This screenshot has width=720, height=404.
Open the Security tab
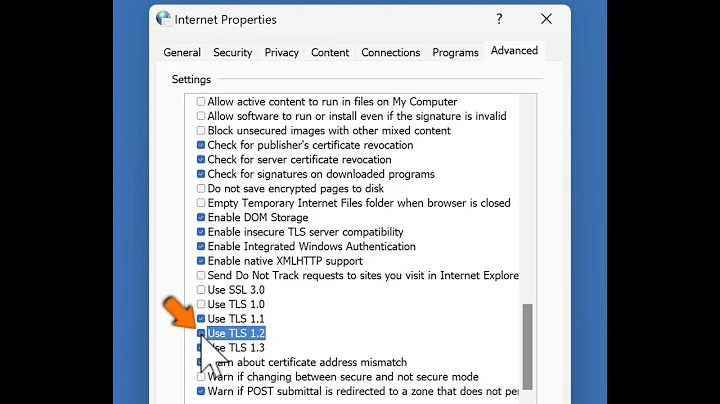[232, 52]
